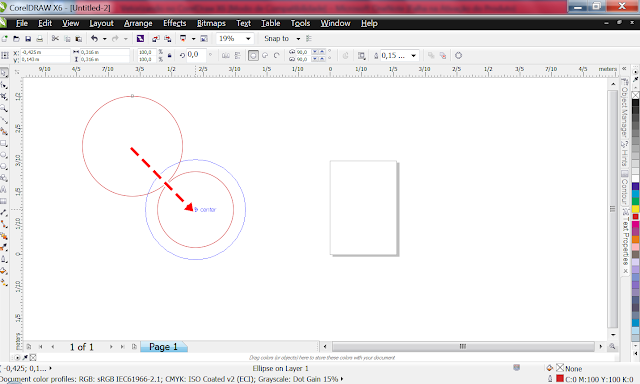
Task: Open the Effects menu
Action: (x=174, y=23)
